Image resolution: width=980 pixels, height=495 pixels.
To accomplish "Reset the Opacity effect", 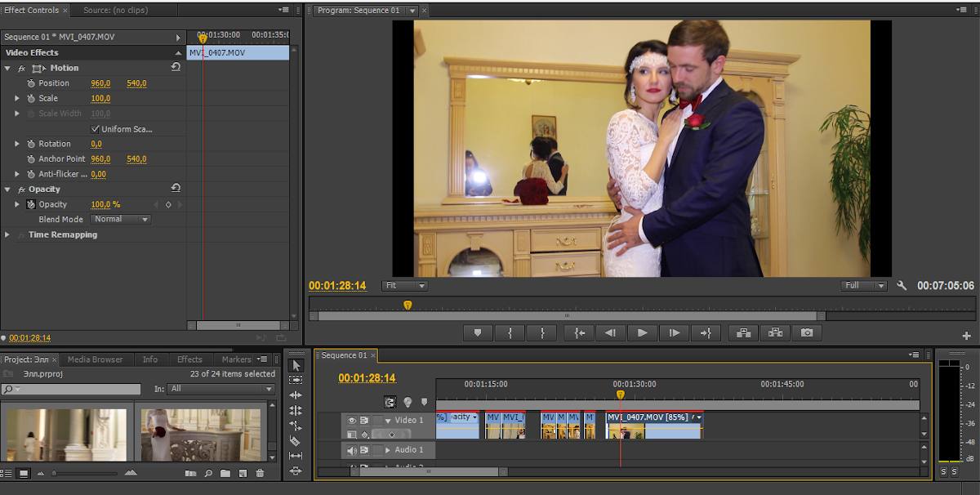I will 176,189.
